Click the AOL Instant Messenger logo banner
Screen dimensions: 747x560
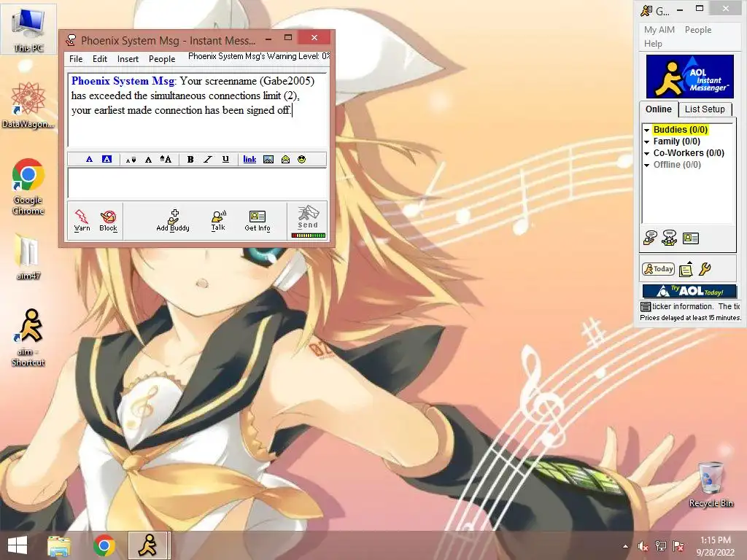tap(690, 76)
